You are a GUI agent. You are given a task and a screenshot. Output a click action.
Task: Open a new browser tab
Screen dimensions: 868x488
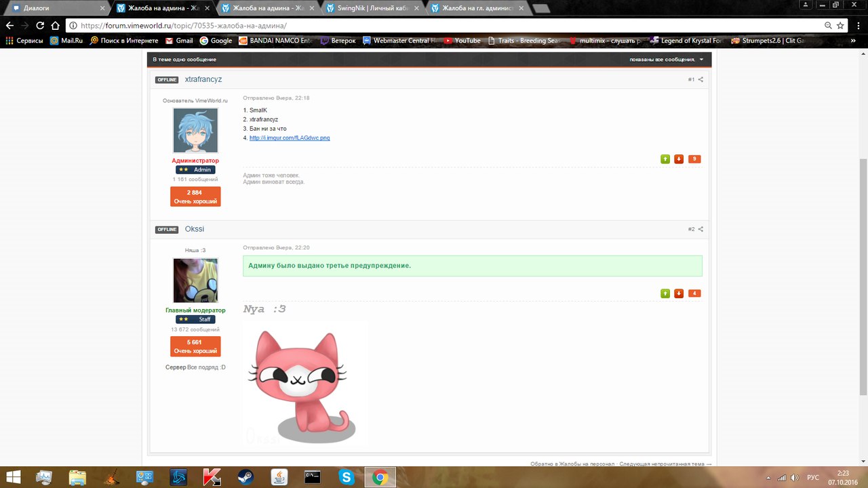click(541, 9)
